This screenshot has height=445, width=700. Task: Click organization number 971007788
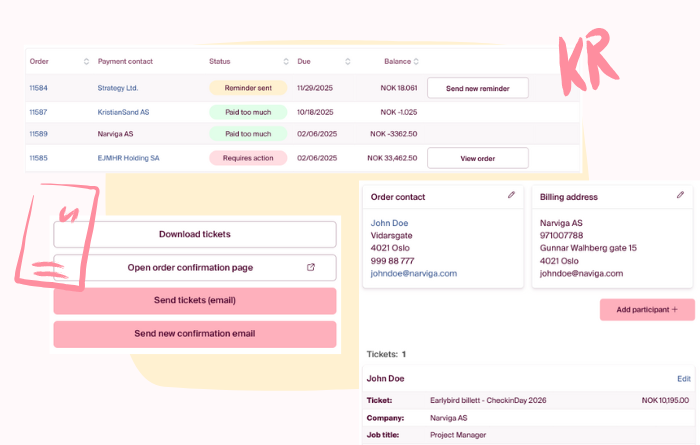tap(561, 236)
